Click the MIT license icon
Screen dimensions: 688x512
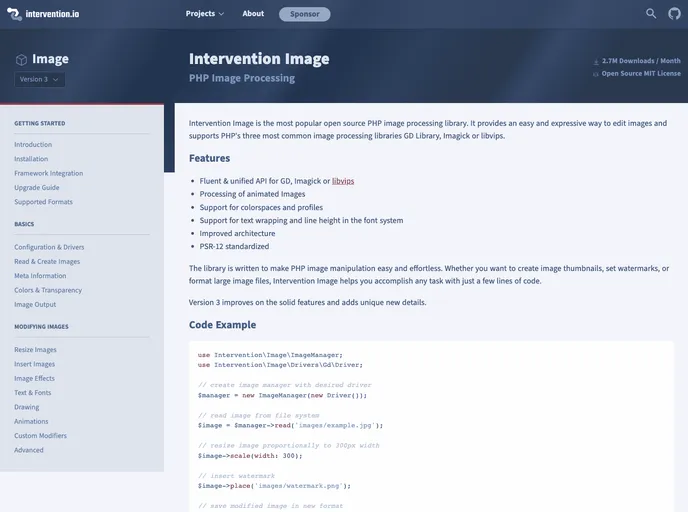[596, 74]
